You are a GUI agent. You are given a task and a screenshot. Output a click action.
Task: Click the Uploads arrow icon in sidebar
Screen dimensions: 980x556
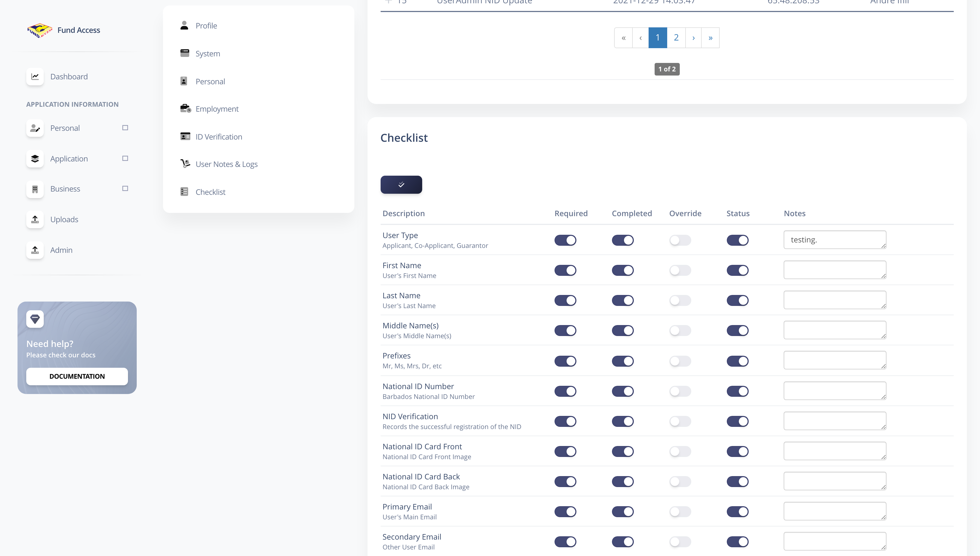pyautogui.click(x=35, y=219)
